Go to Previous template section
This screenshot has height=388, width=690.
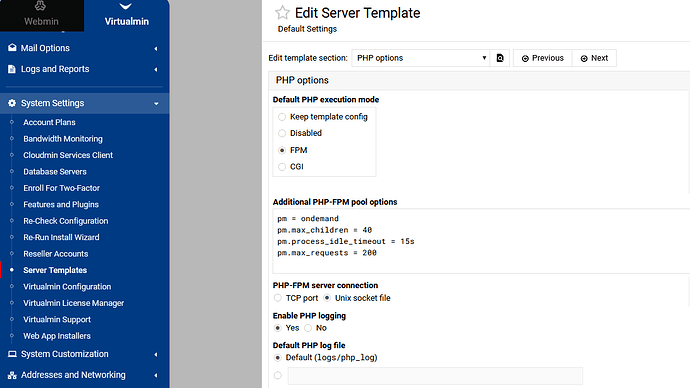tap(543, 58)
